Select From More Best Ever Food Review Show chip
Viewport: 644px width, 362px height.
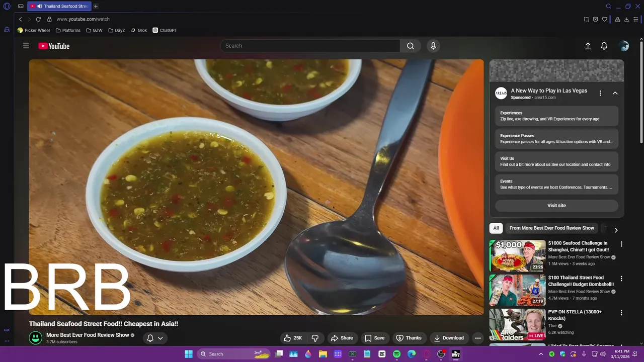coord(551,228)
